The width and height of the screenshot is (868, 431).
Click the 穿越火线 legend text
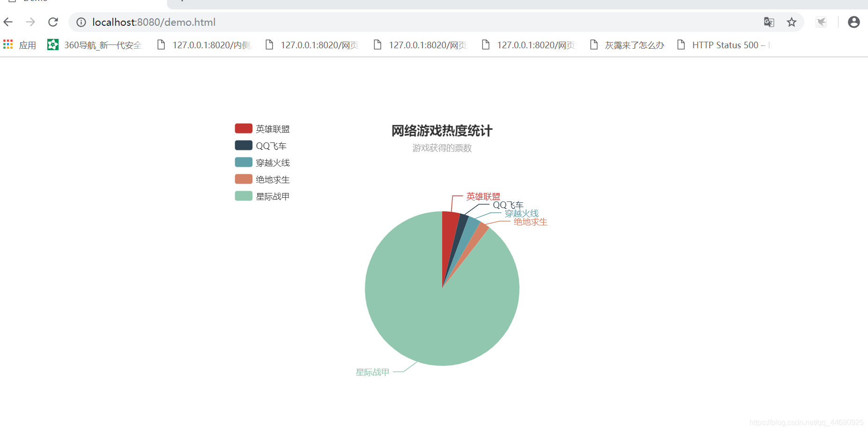tap(273, 163)
